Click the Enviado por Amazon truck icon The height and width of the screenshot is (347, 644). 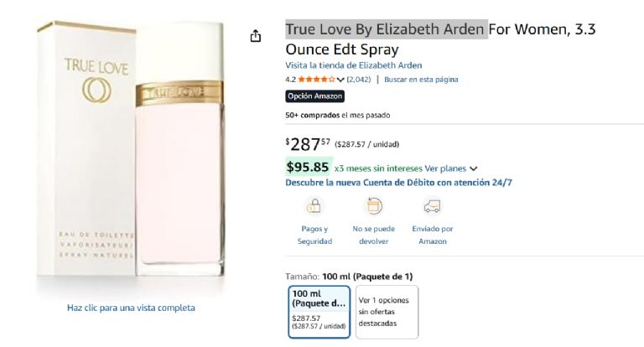coord(432,206)
